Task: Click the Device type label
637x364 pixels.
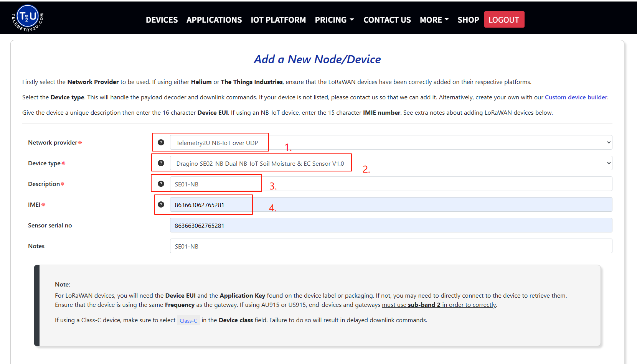Action: click(x=44, y=163)
